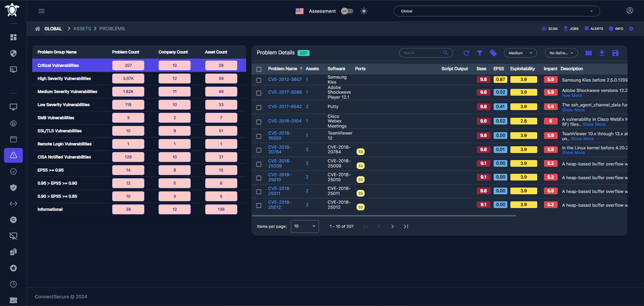Check the select-all checkbox in the table header
Viewport: 644px width, 306px height.
259,69
